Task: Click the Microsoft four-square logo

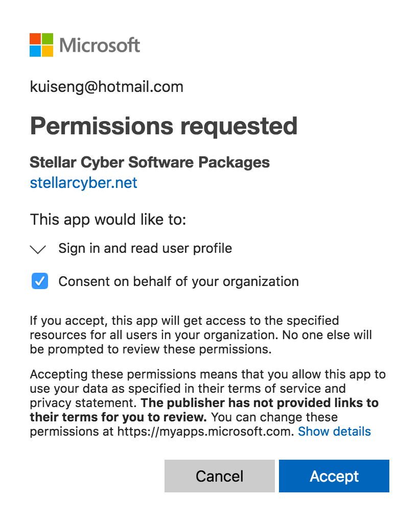Action: [x=41, y=45]
